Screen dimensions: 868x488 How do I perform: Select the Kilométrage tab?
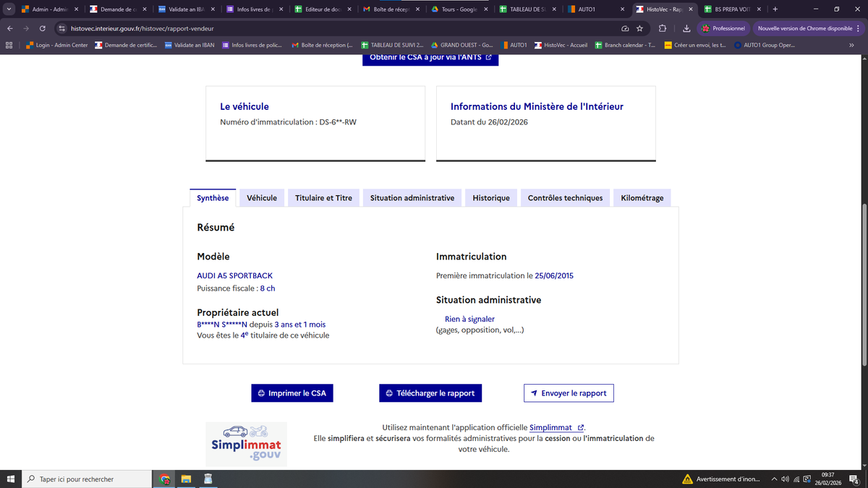[x=642, y=198]
